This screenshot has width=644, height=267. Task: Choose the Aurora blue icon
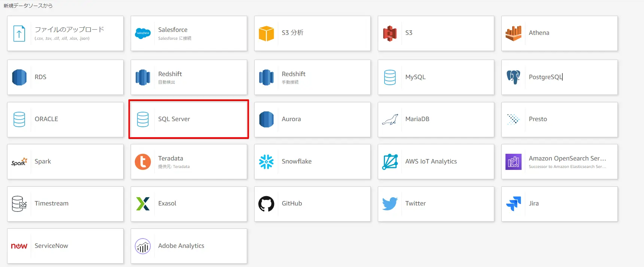[266, 119]
